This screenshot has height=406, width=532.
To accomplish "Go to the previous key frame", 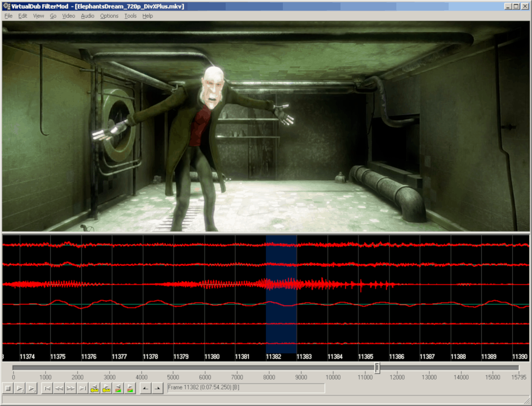I will (x=94, y=389).
